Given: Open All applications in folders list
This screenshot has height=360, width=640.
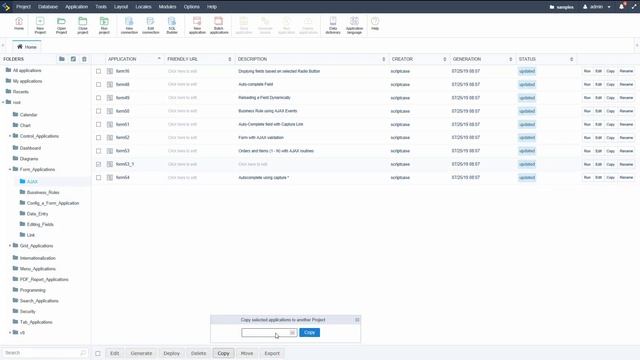Looking at the screenshot, I should tap(27, 70).
